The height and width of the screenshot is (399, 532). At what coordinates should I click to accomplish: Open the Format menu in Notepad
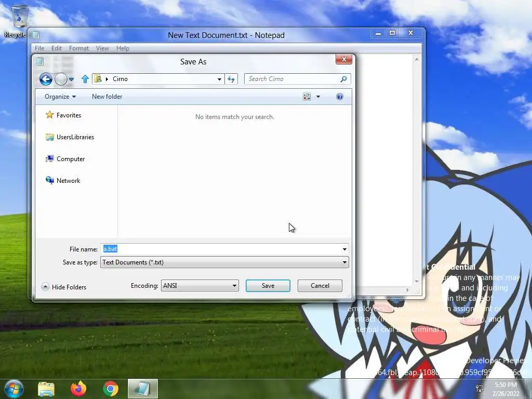point(79,48)
